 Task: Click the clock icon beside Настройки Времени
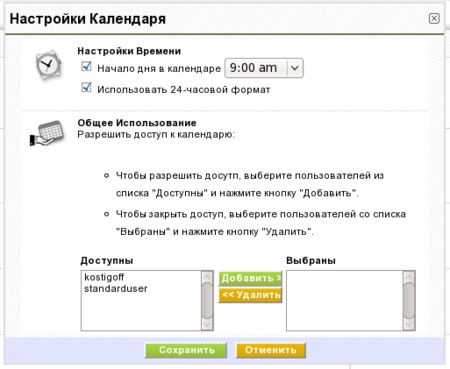point(48,65)
